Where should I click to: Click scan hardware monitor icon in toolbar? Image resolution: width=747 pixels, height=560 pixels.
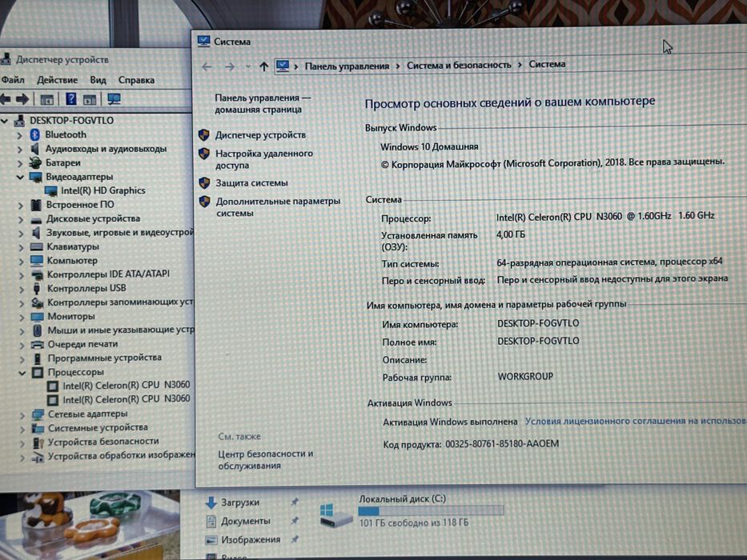(x=114, y=99)
